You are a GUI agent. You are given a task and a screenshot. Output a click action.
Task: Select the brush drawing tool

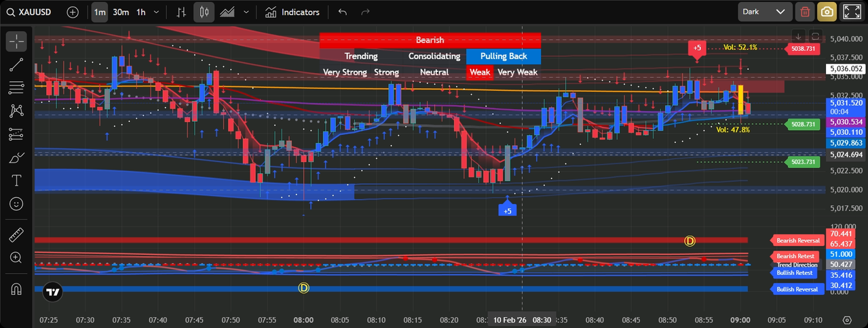[x=16, y=158]
